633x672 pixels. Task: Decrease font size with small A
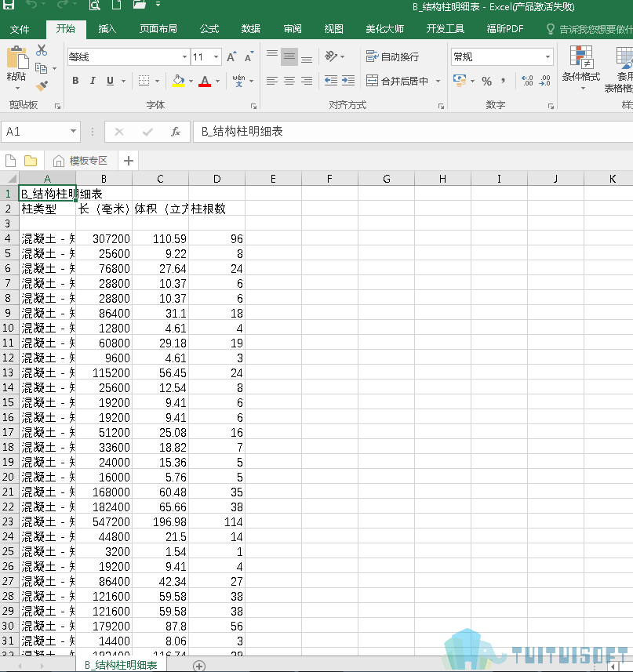249,56
